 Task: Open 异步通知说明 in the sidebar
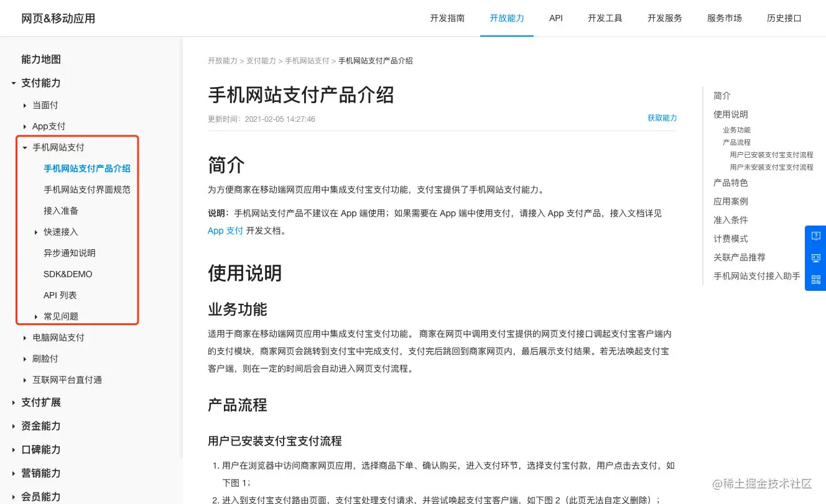70,253
